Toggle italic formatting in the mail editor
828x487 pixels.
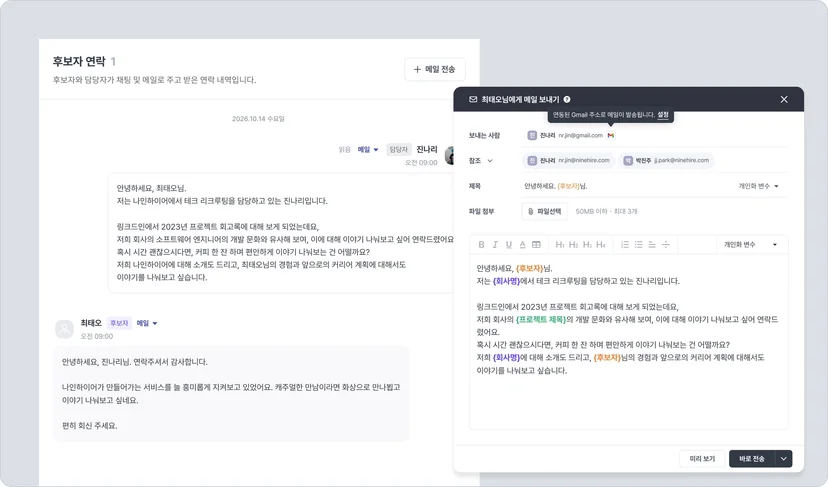tap(495, 245)
